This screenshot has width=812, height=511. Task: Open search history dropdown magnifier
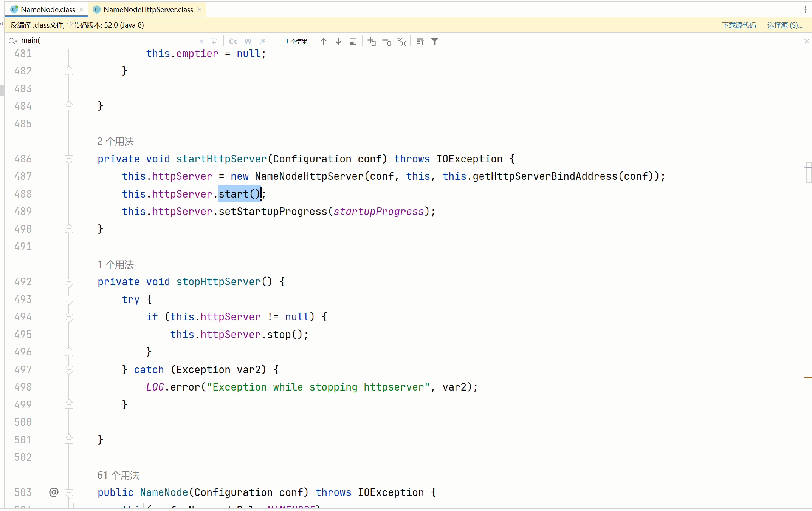[13, 41]
